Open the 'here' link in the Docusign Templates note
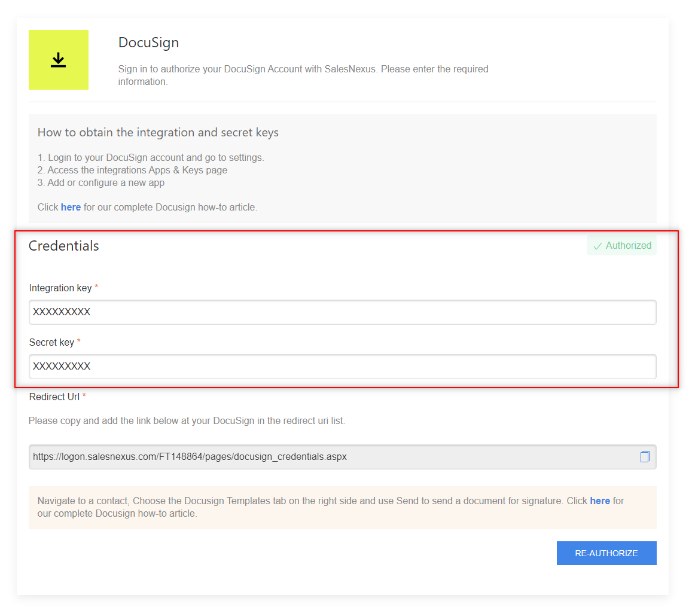The width and height of the screenshot is (695, 616). [x=600, y=501]
